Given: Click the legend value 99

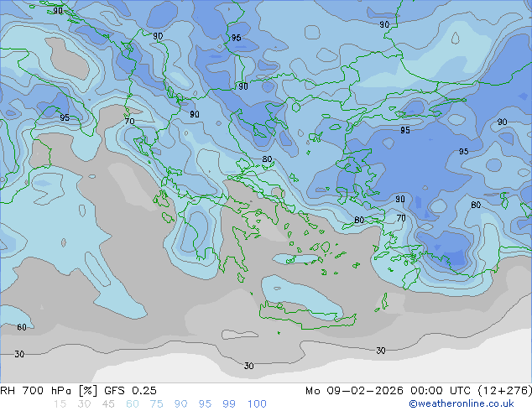Looking at the screenshot, I should (x=229, y=404).
